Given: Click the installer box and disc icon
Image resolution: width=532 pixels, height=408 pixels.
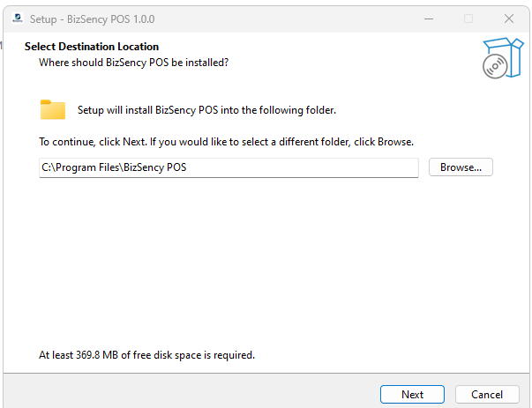Looking at the screenshot, I should pos(503,58).
